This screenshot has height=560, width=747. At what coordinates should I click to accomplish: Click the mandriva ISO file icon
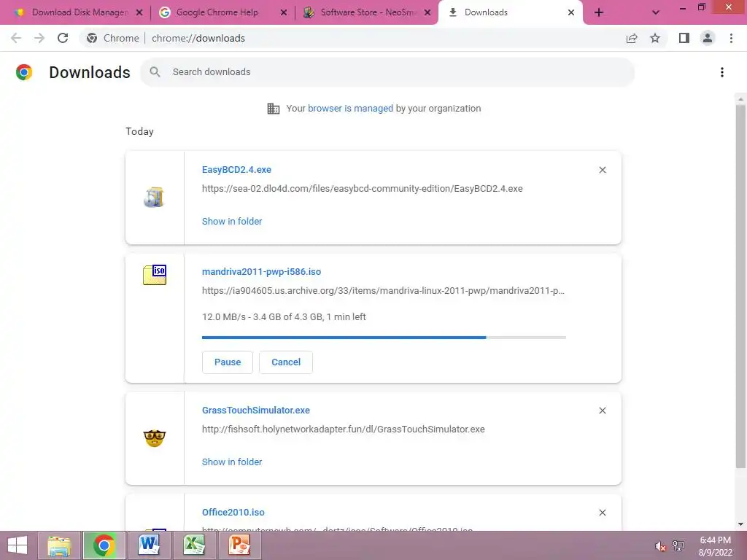click(155, 275)
